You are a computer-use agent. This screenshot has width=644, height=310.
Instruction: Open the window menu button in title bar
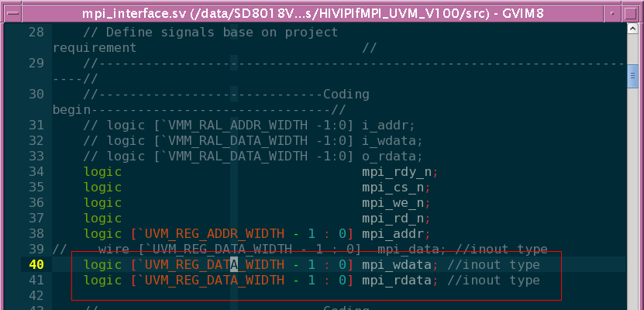10,13
